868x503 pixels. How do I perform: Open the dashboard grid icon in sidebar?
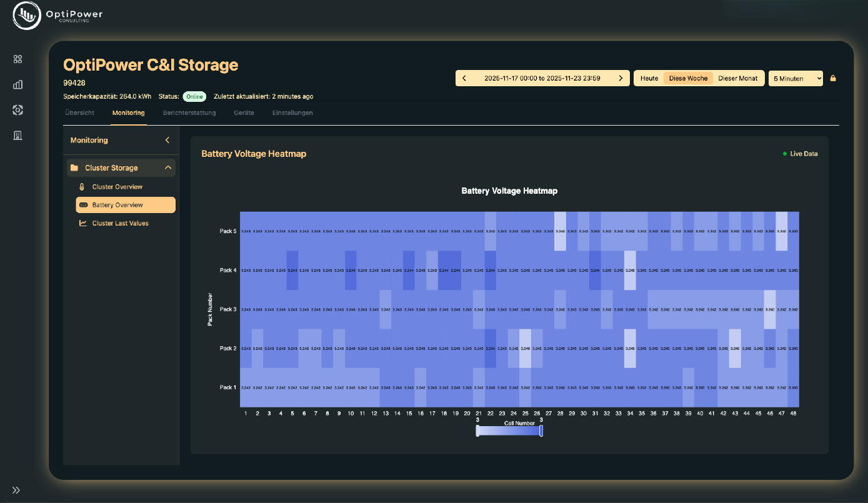click(x=17, y=59)
